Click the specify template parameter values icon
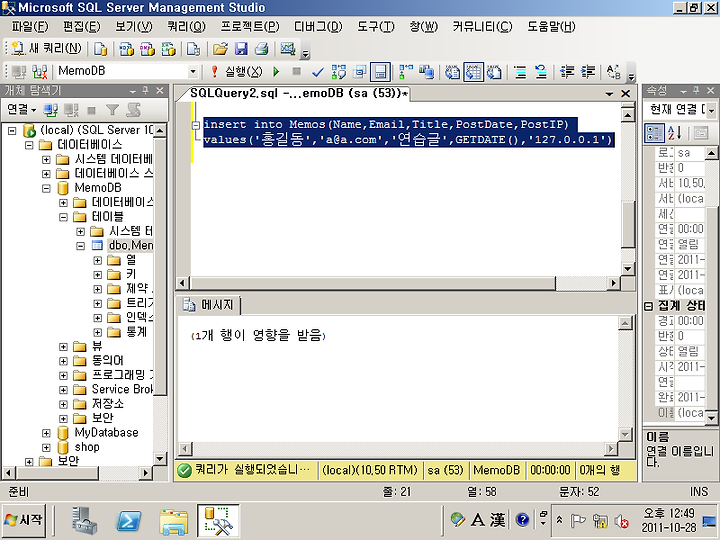Viewport: 720px width, 540px height. (x=613, y=72)
